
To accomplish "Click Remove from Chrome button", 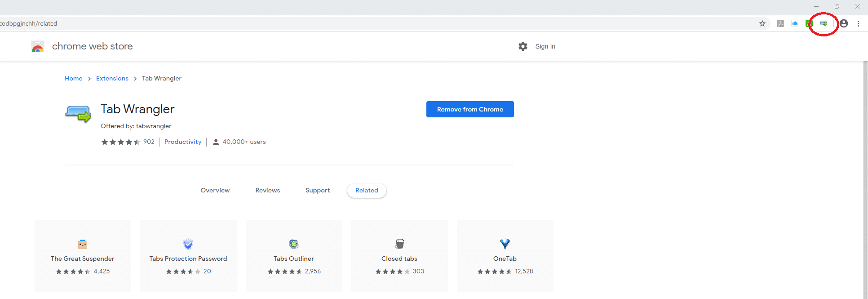I will pos(470,109).
